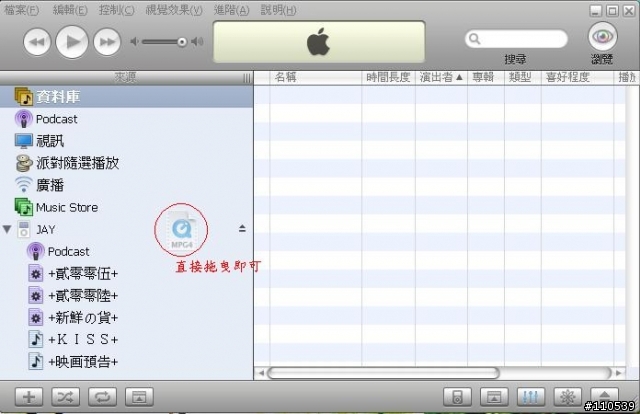The width and height of the screenshot is (640, 414).
Task: Eject the JAY iPod
Action: click(x=242, y=229)
